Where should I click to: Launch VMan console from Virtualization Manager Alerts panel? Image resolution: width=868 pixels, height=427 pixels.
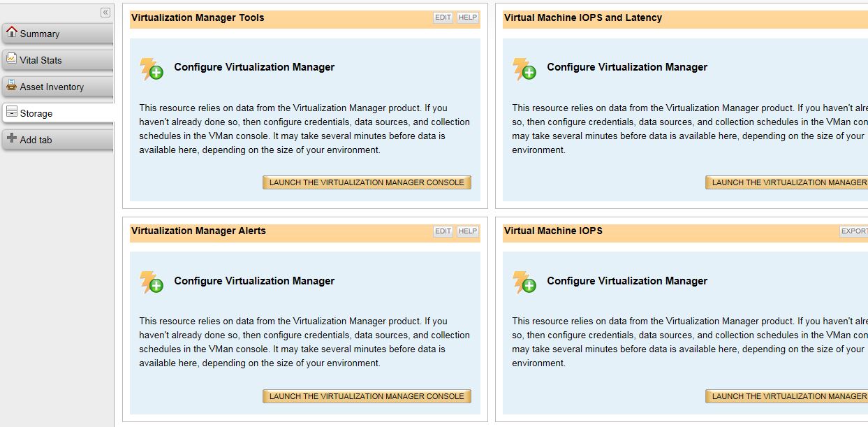coord(367,396)
